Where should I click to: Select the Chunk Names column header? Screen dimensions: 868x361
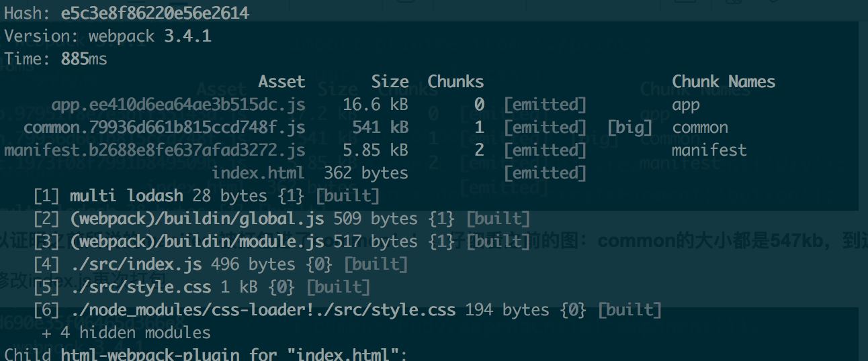(x=724, y=82)
